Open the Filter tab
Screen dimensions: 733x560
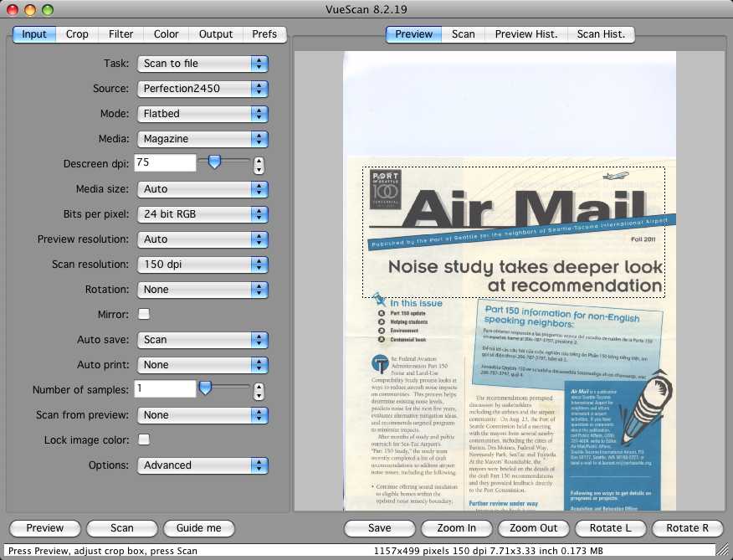(121, 34)
